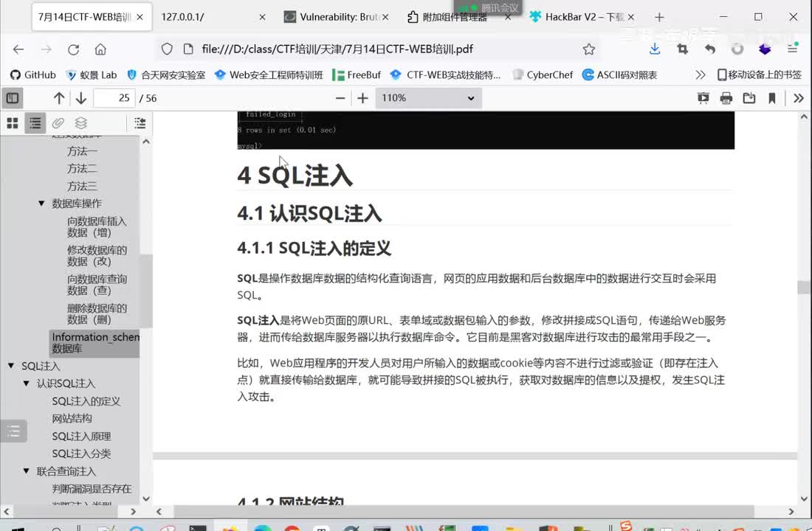Jump to 删除数据库的数据（删） outline entry
This screenshot has width=812, height=531.
97,314
